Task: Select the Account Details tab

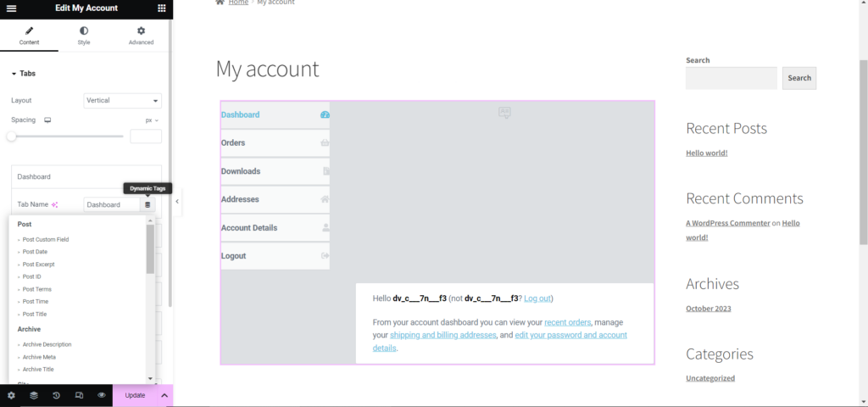Action: point(275,228)
